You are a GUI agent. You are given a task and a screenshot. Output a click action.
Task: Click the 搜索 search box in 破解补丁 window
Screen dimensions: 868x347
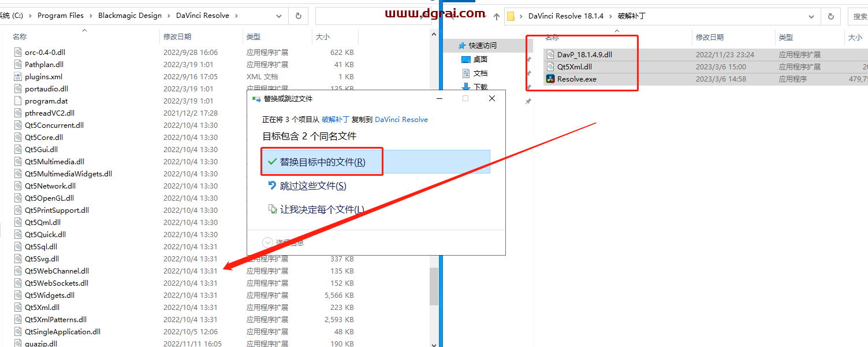[x=859, y=16]
